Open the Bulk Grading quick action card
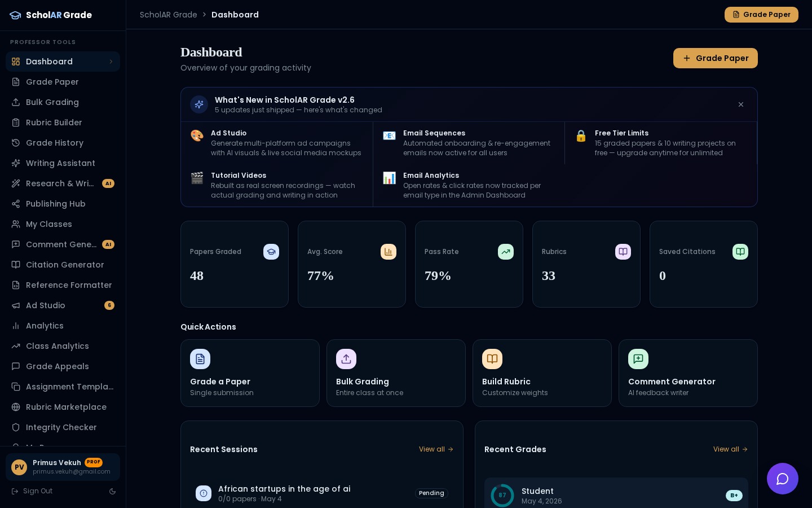 (x=396, y=373)
